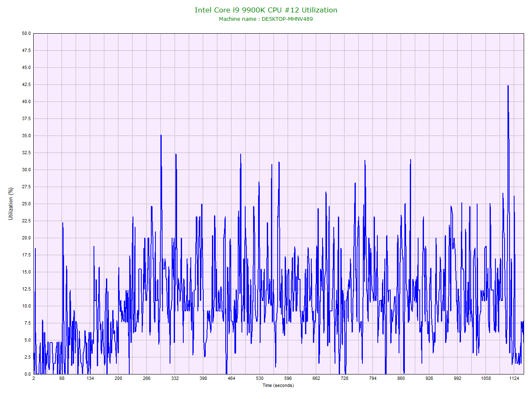This screenshot has height=399, width=532.
Task: Click the "30.0" utilization axis value
Action: (x=27, y=170)
